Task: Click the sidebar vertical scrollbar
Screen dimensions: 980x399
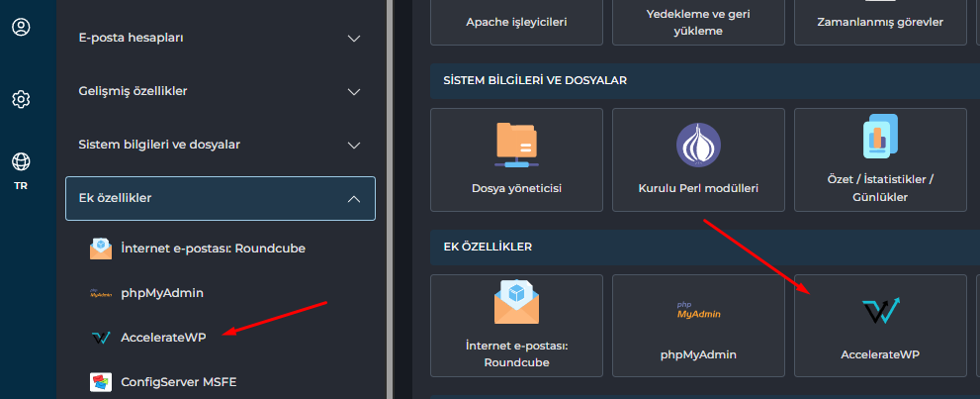Action: [x=390, y=200]
